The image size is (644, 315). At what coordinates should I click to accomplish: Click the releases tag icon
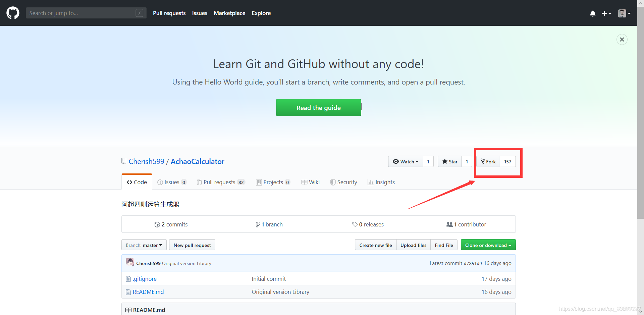click(355, 224)
